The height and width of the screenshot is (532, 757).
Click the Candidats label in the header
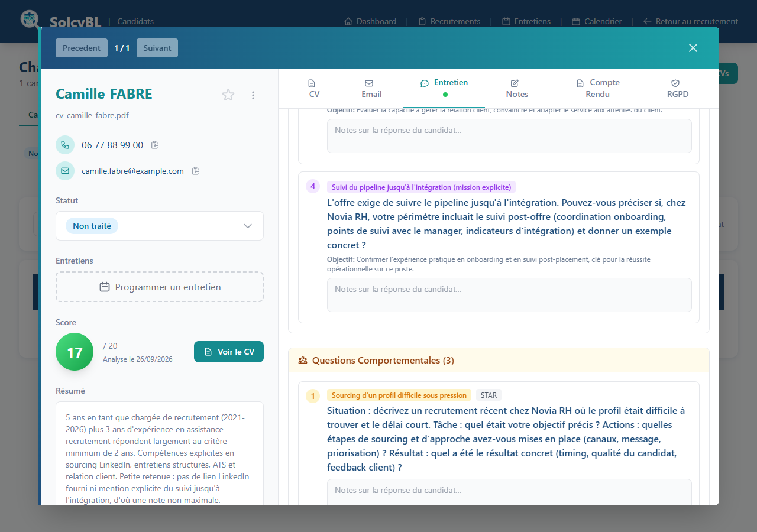(x=135, y=21)
